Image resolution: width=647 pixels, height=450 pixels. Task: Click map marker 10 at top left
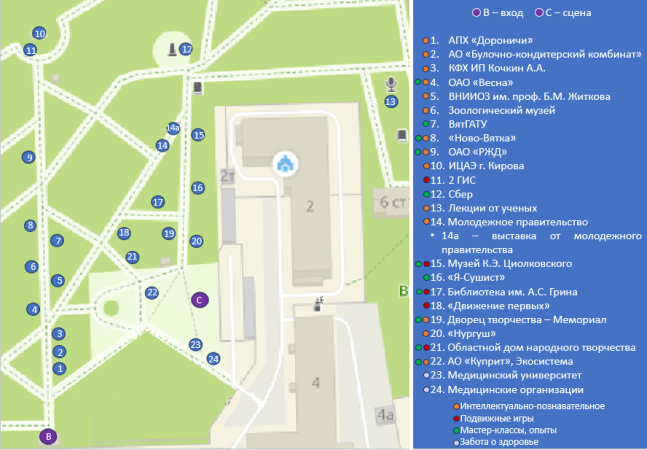tap(39, 33)
